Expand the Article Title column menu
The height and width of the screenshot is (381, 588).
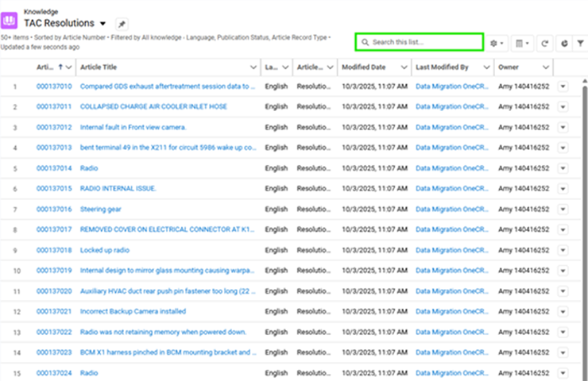(253, 67)
